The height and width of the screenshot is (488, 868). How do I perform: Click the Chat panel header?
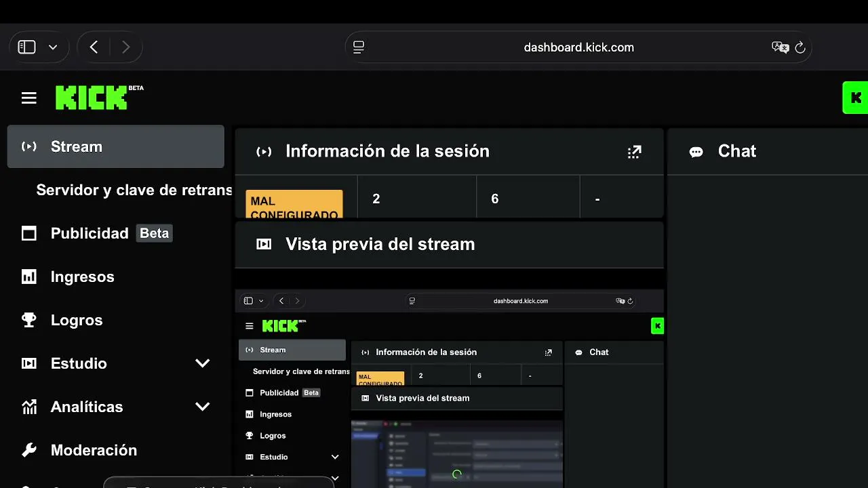[768, 151]
